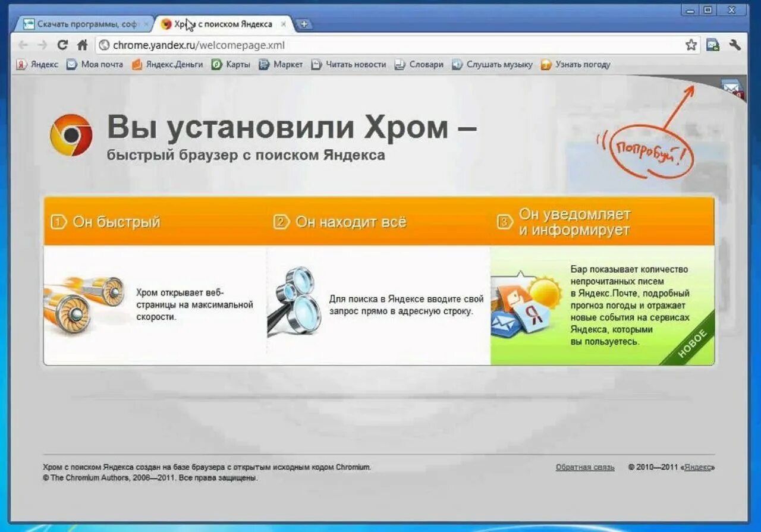Open the 'Читать новости' bookmark
The image size is (761, 532).
(x=348, y=64)
